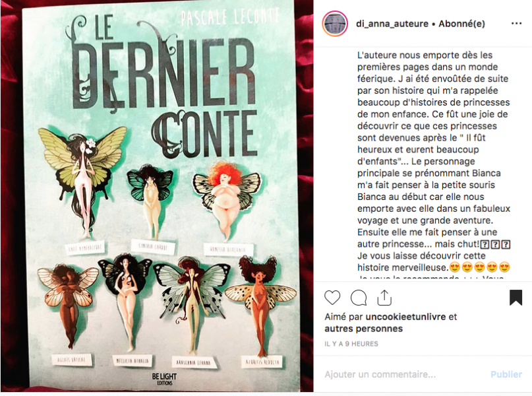532x396 pixels.
Task: Open di_anna_auteure profile picture
Action: point(335,24)
